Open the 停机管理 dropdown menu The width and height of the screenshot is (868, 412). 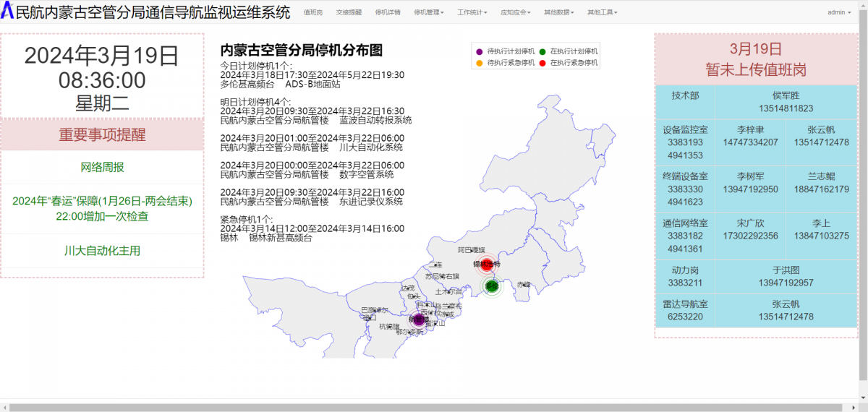click(x=428, y=12)
